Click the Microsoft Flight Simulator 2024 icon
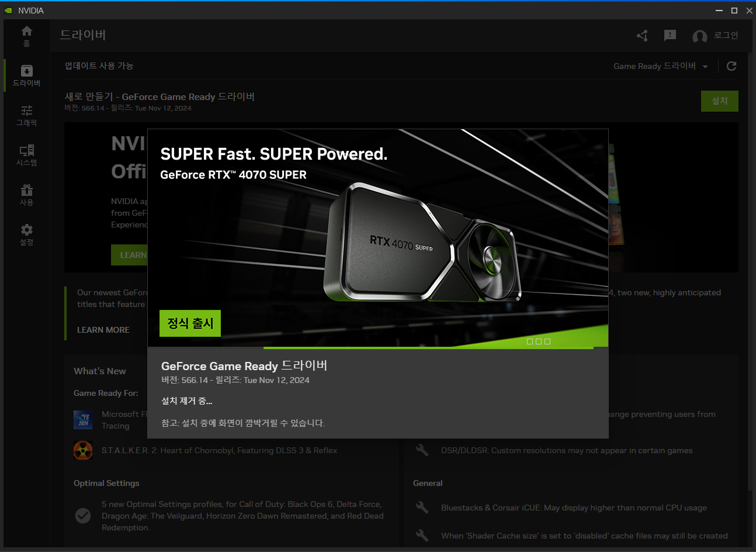 click(83, 420)
